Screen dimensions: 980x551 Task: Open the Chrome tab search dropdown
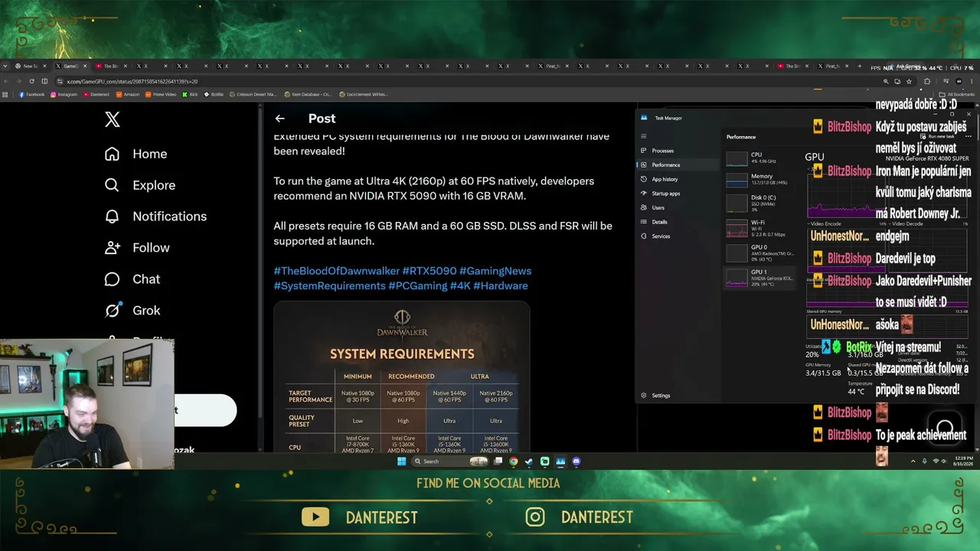(x=7, y=67)
